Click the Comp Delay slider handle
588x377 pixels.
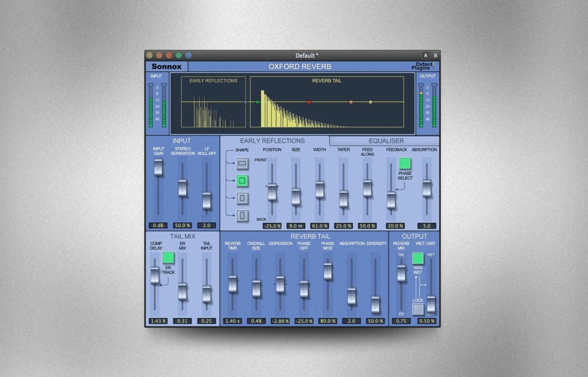point(154,275)
